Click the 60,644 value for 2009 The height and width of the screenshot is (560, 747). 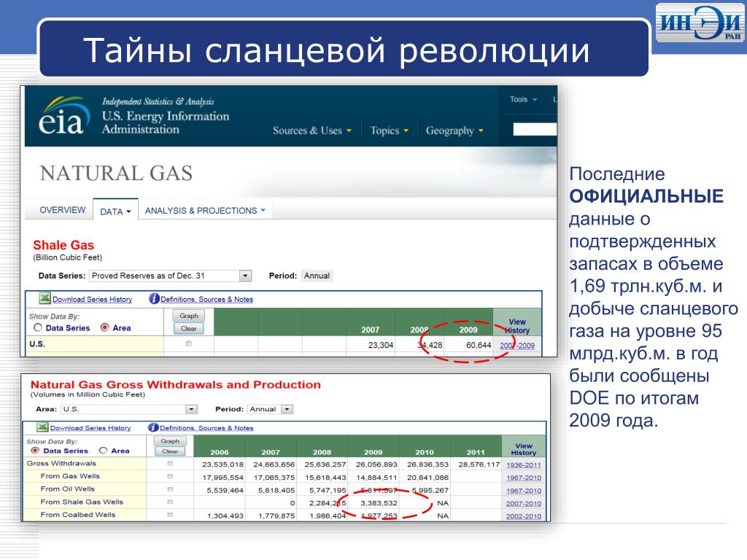coord(479,345)
